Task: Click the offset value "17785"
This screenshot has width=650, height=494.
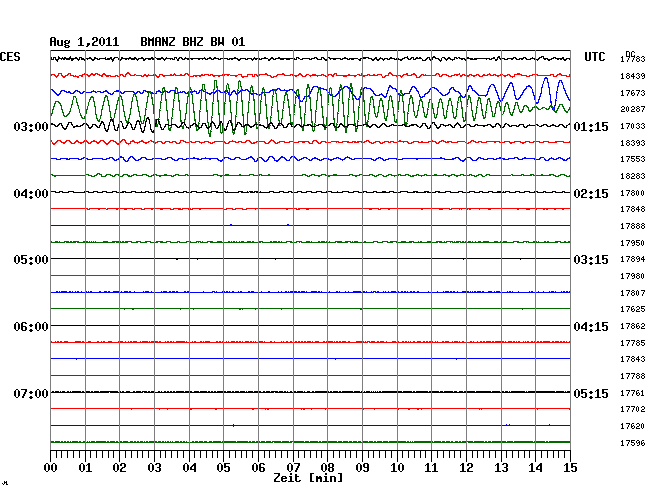Action: coord(633,343)
